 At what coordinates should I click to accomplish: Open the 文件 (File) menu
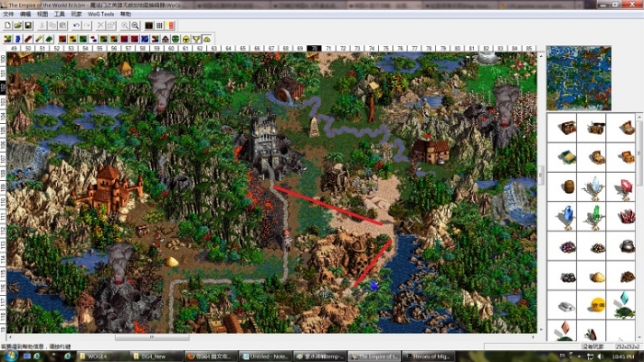[8, 14]
